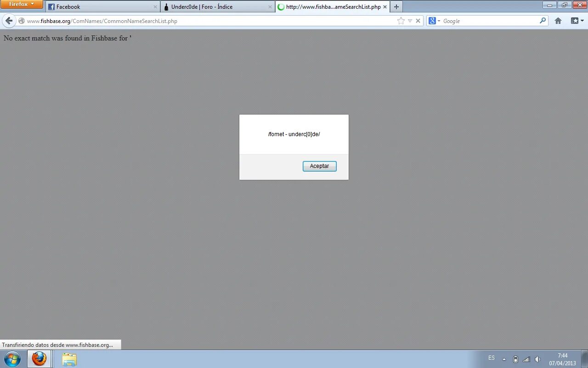Click the search magnifier icon
The width and height of the screenshot is (588, 368).
[x=543, y=21]
